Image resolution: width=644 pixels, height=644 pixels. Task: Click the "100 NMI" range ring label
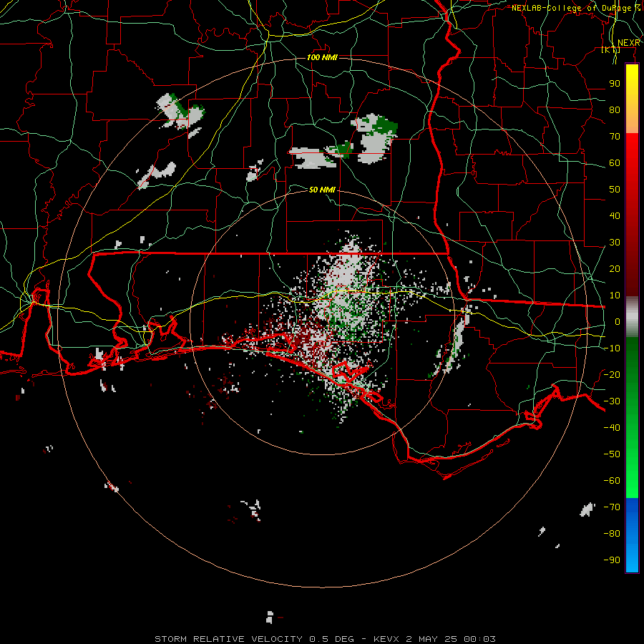(x=323, y=57)
